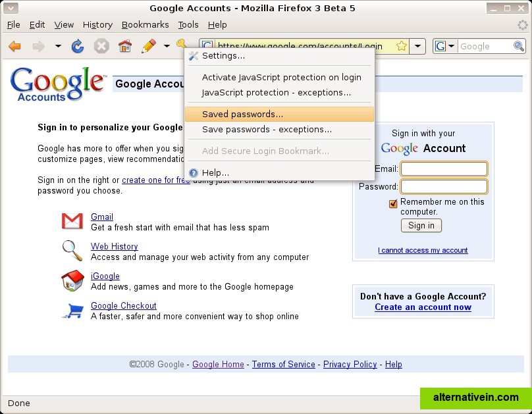
Task: Open the Terms of Service link
Action: click(x=283, y=365)
